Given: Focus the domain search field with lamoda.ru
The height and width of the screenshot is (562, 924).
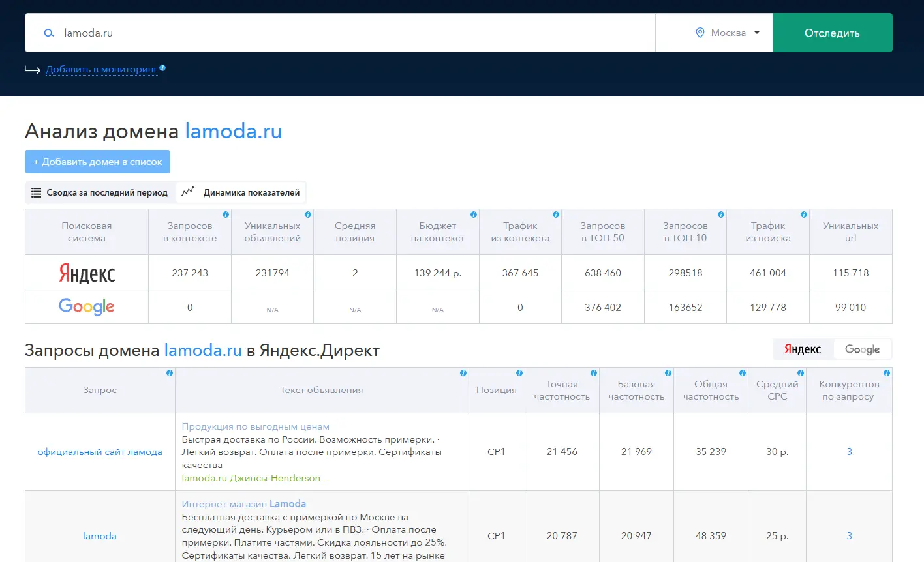Looking at the screenshot, I should pyautogui.click(x=340, y=33).
